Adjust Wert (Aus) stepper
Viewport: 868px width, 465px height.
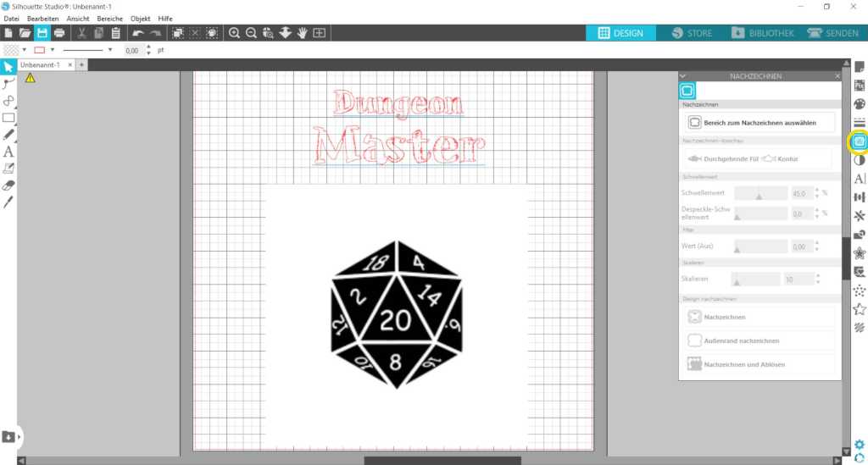817,246
